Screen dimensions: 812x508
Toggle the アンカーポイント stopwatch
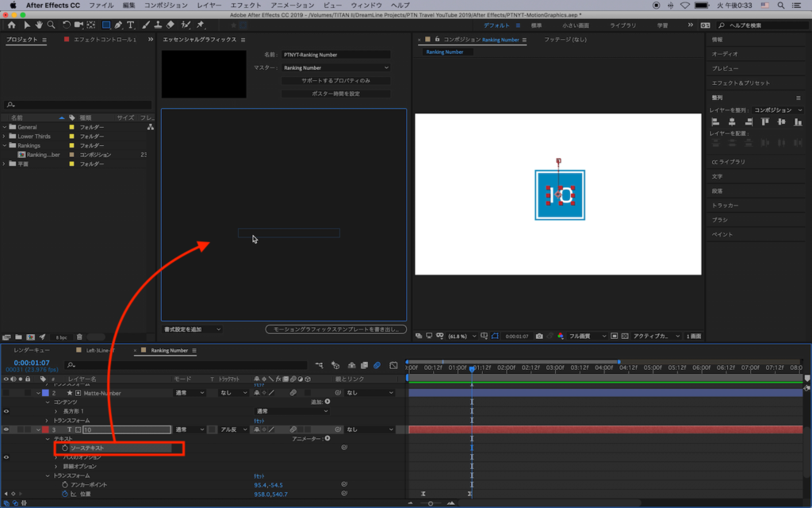tap(65, 484)
